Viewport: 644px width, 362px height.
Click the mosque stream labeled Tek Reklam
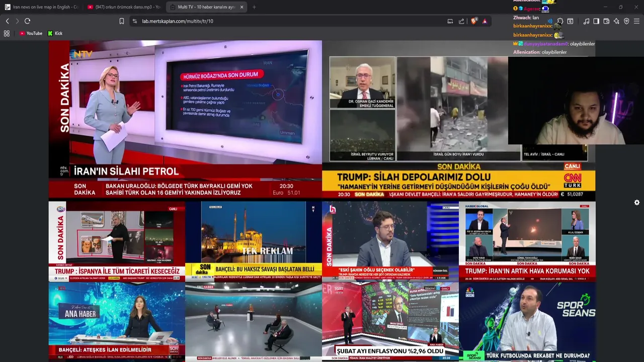pos(254,241)
